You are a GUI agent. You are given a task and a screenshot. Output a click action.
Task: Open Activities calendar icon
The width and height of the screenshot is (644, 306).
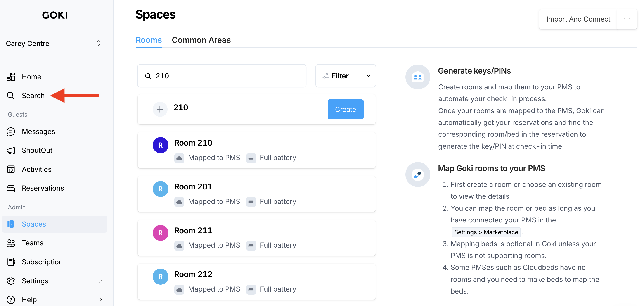point(11,169)
